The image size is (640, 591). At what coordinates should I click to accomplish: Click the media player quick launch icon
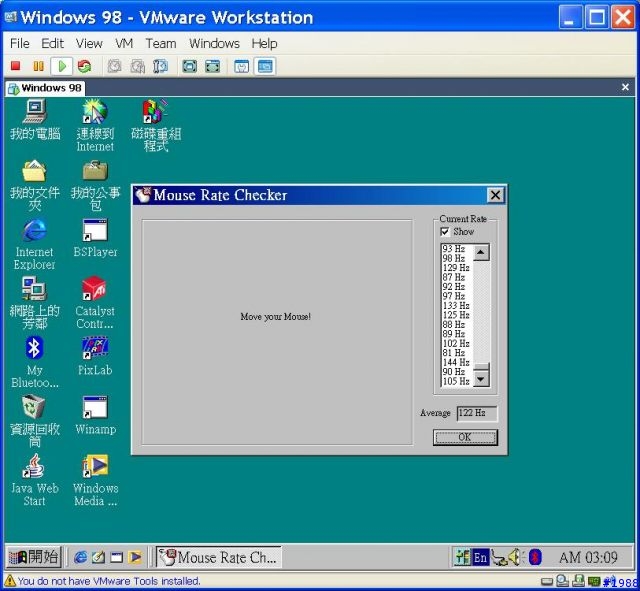135,557
